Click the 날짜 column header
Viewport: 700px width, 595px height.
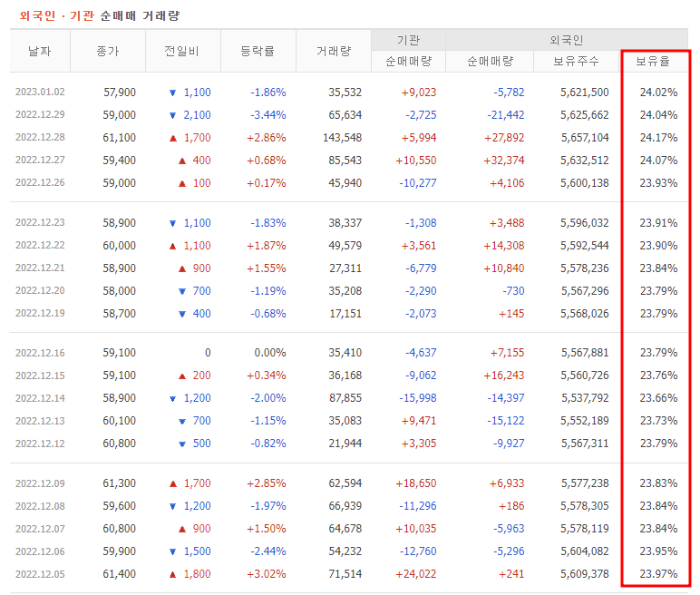(x=40, y=51)
